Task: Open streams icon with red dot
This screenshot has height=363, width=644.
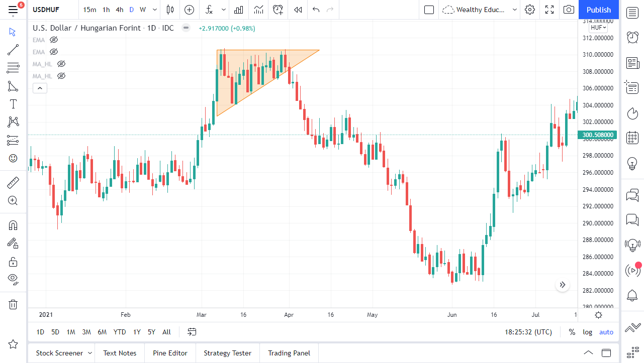Action: click(x=632, y=270)
